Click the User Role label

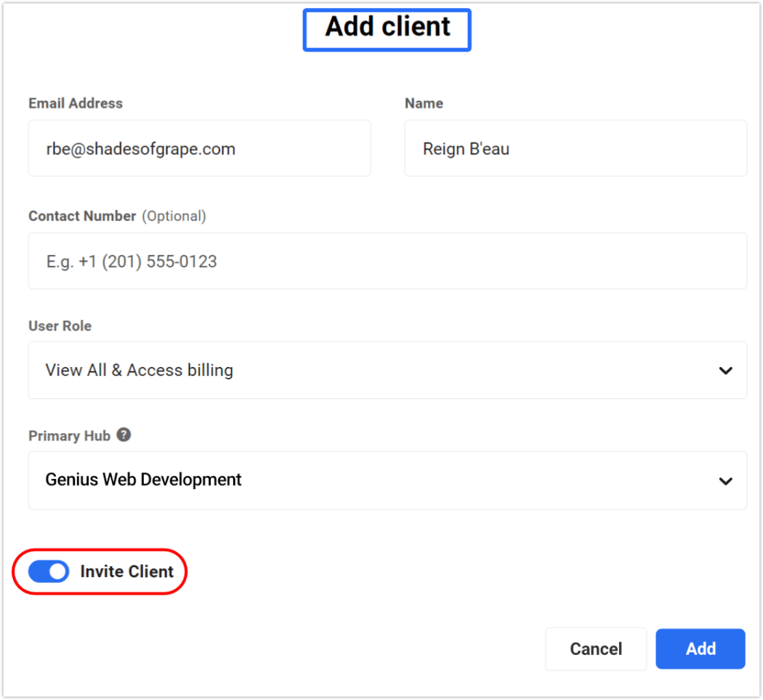60,326
